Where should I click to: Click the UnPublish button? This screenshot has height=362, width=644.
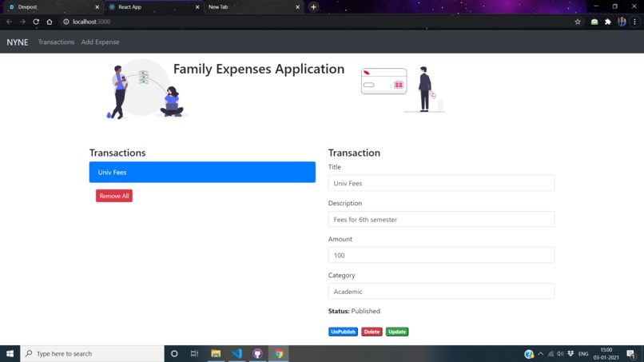click(x=343, y=332)
